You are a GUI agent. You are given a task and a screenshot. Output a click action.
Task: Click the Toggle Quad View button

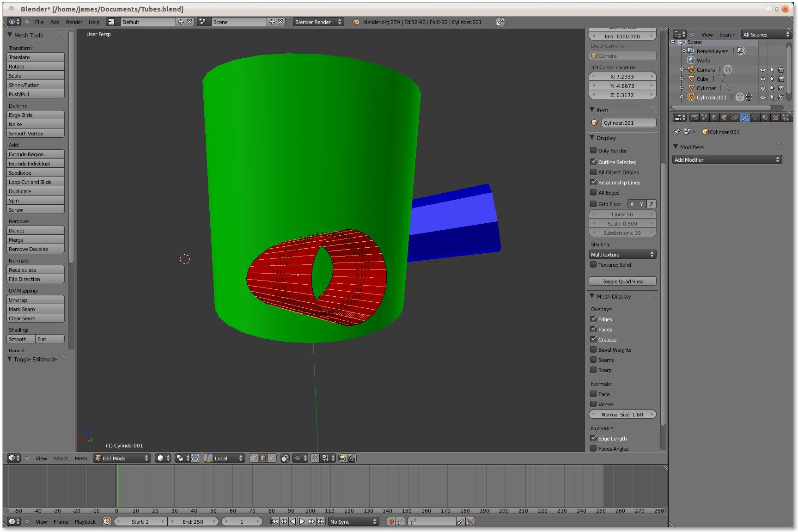pyautogui.click(x=622, y=281)
